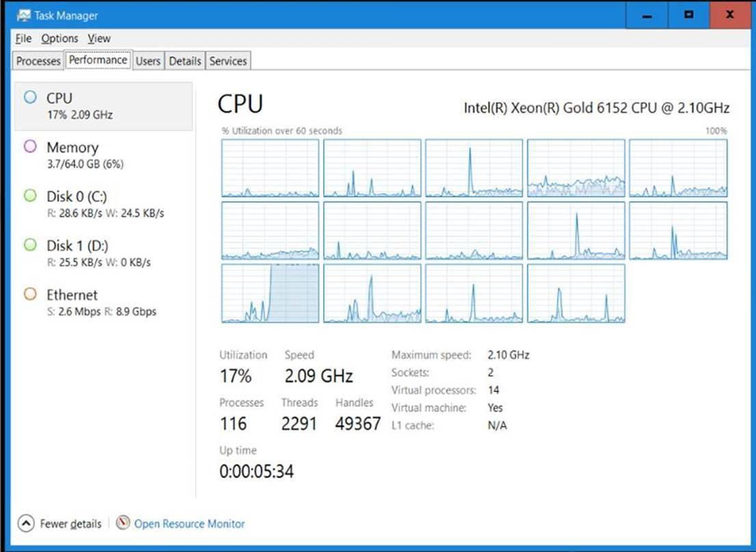
Task: Click the Task Manager icon in the title bar
Action: tap(26, 14)
